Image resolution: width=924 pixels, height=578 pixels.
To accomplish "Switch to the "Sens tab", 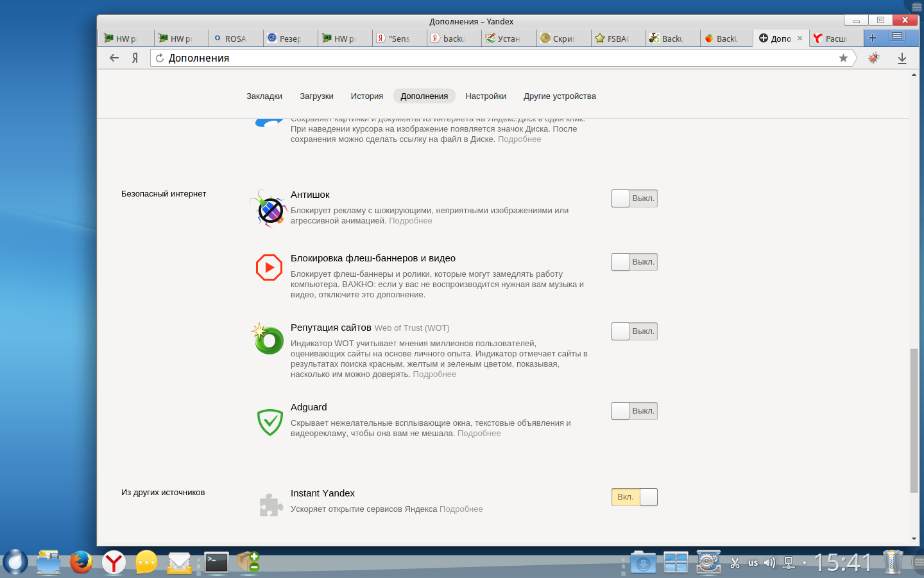I will click(399, 39).
